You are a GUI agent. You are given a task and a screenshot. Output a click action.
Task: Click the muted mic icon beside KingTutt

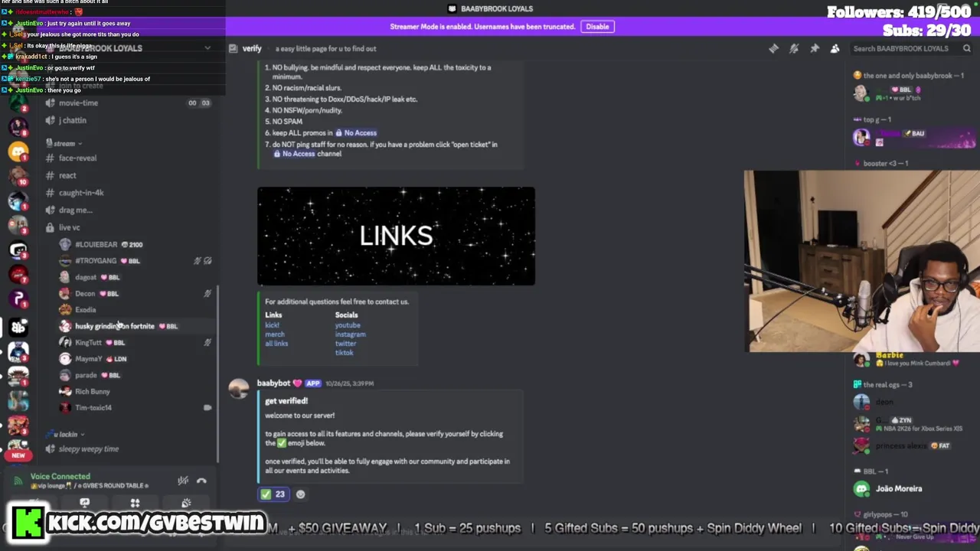207,343
